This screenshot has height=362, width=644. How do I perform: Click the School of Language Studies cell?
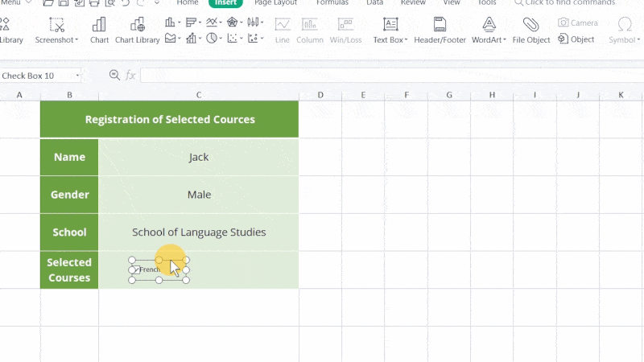pos(199,232)
